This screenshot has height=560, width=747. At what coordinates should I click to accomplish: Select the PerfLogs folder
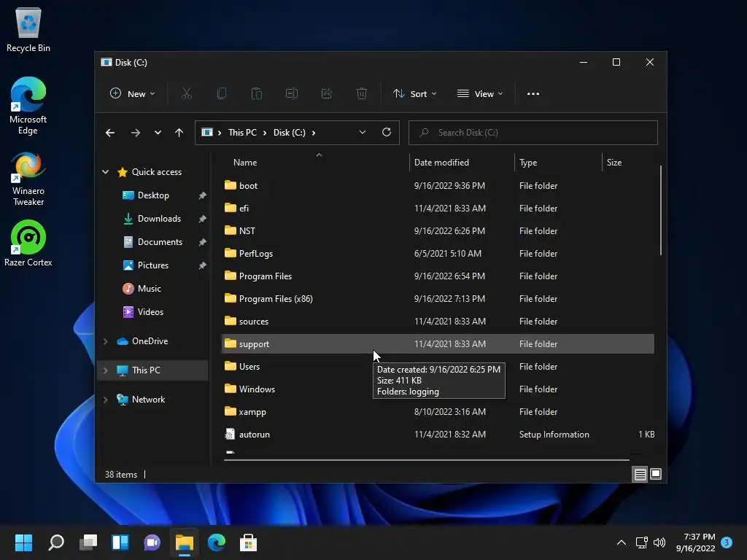438,253
